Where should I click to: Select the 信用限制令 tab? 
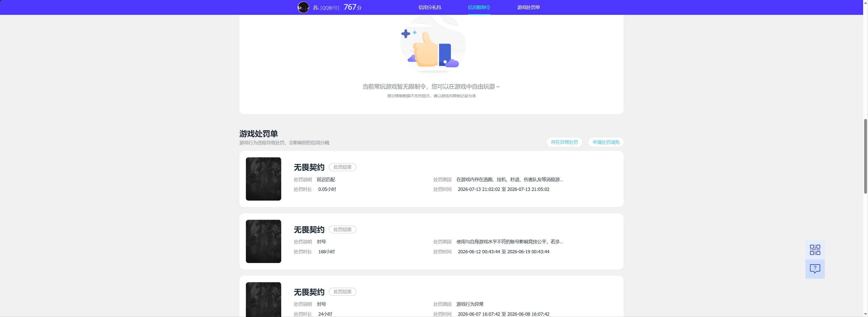pos(479,7)
